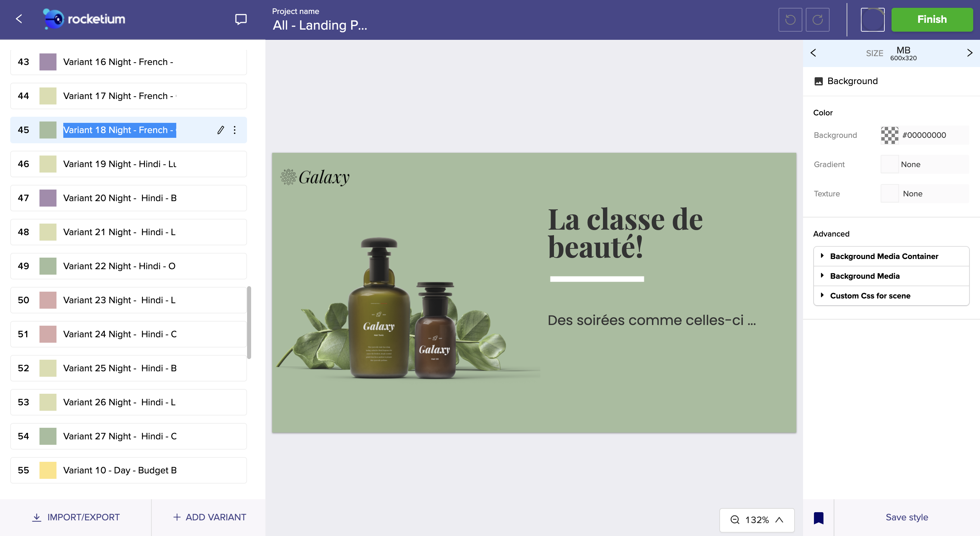Edit Variant 18 name with pencil icon
The height and width of the screenshot is (536, 980).
tap(220, 130)
